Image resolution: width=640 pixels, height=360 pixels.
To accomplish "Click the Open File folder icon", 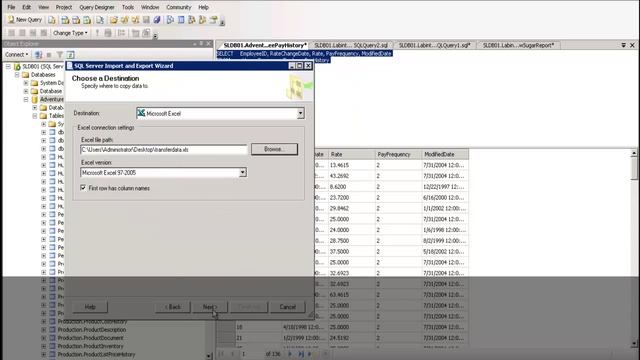I will pyautogui.click(x=113, y=20).
